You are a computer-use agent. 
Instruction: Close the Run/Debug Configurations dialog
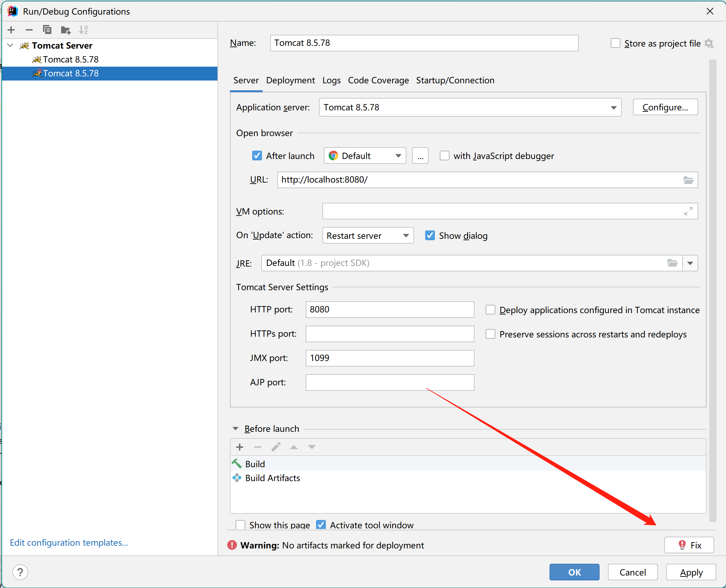tap(710, 11)
